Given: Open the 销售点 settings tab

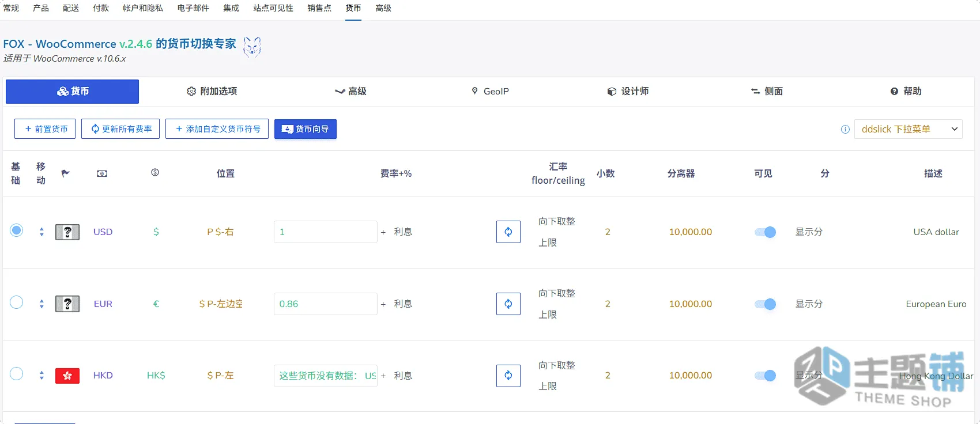Looking at the screenshot, I should [319, 8].
